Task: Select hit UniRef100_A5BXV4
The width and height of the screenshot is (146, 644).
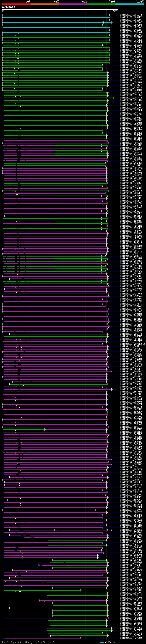Action: click(x=131, y=173)
